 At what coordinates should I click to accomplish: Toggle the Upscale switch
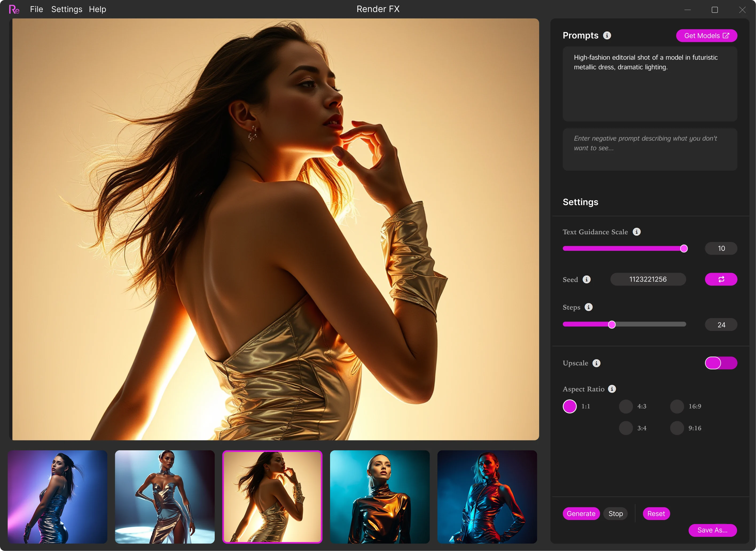(x=721, y=363)
